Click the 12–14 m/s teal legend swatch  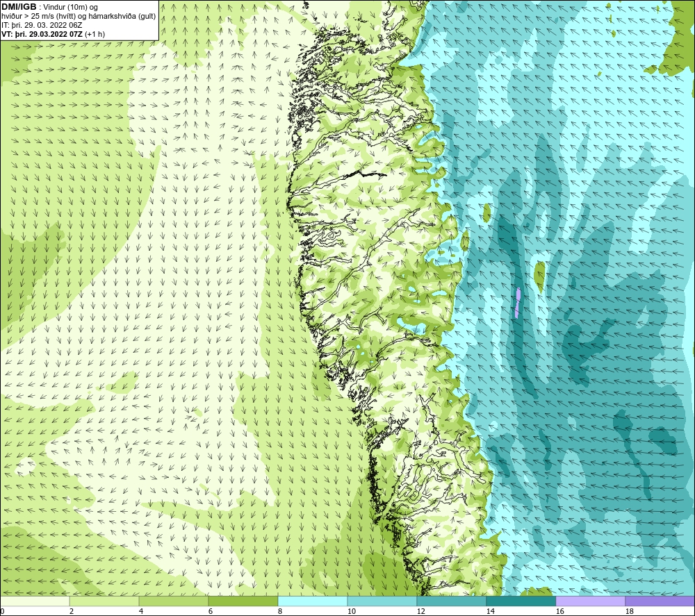(x=451, y=601)
